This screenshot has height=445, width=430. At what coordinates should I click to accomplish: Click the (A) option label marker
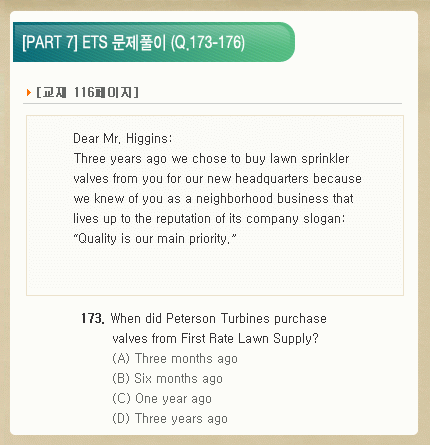[121, 359]
